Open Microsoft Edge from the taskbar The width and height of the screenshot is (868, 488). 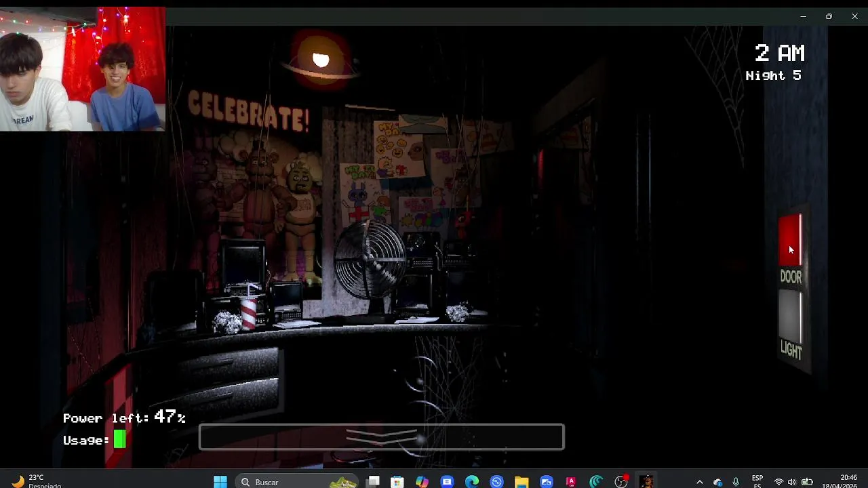pos(472,482)
